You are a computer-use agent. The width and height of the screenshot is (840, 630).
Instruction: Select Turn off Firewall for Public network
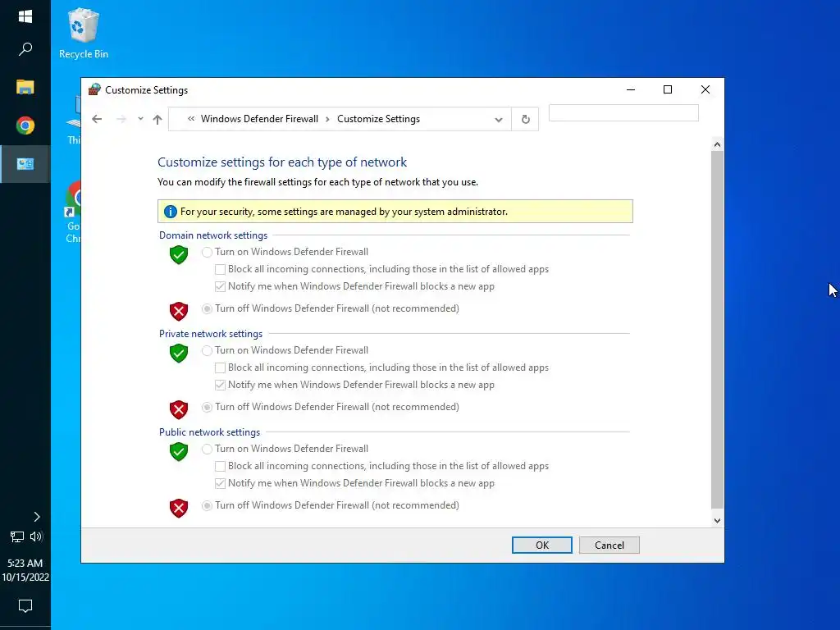point(207,505)
